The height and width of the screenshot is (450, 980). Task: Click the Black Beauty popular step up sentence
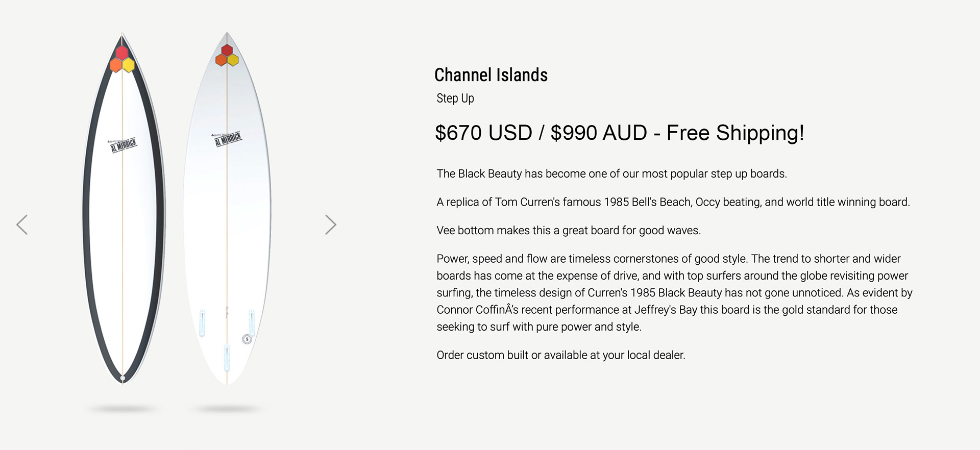tap(611, 173)
